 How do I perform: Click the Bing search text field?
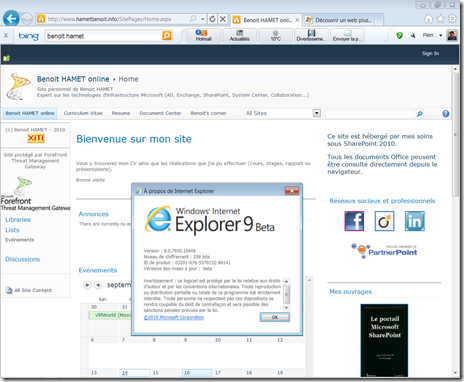pos(104,36)
